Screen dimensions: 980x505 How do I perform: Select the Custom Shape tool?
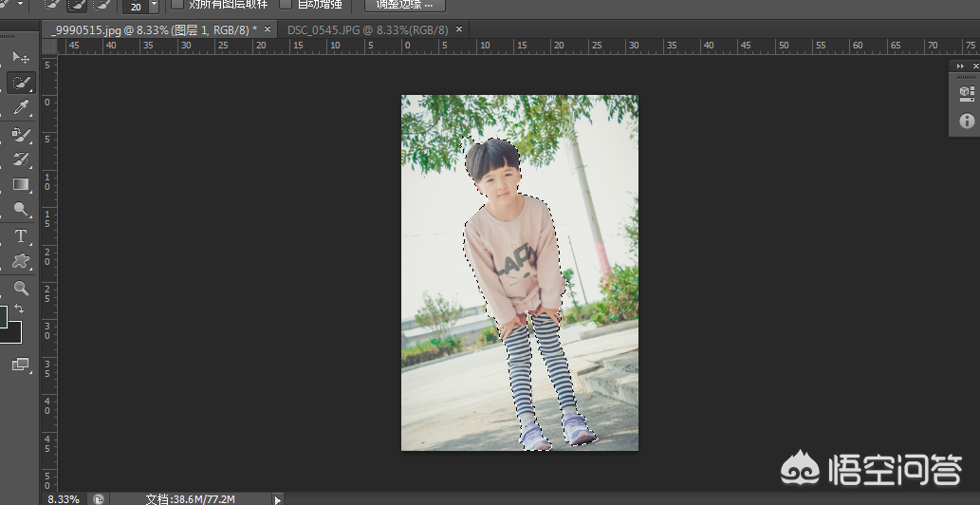coord(20,261)
